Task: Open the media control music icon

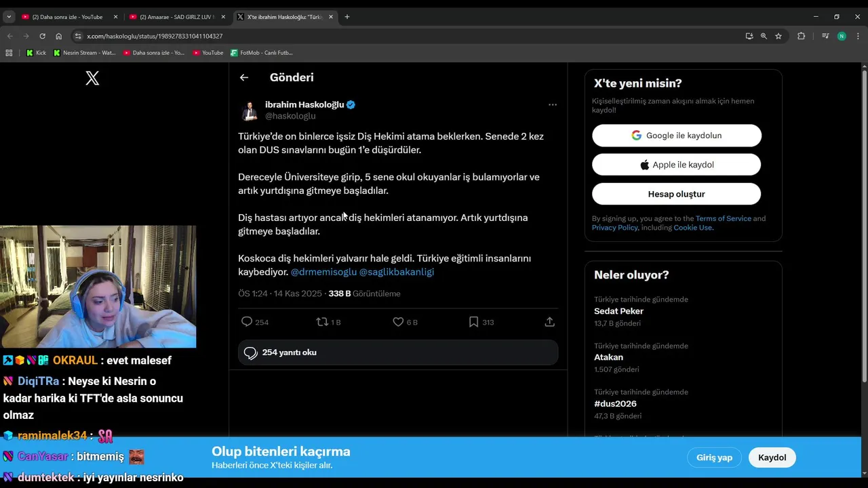Action: point(825,36)
